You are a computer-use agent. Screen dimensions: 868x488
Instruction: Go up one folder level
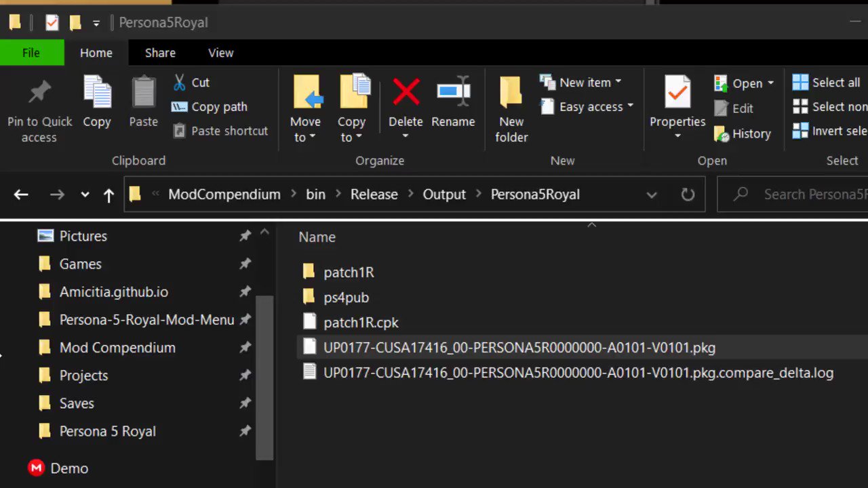[x=108, y=195]
